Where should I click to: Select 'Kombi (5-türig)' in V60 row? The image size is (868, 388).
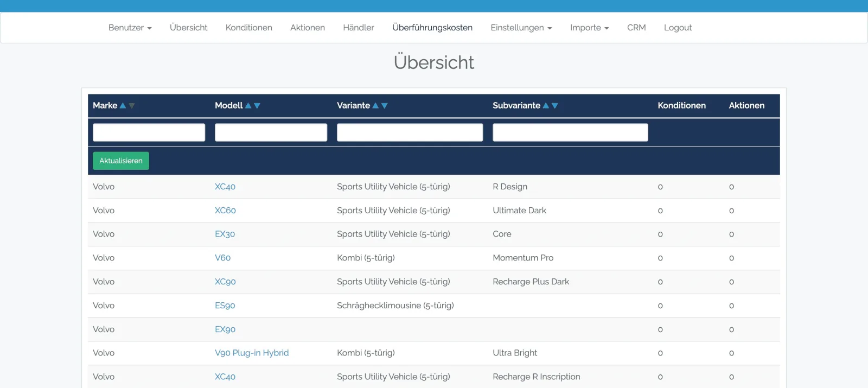pyautogui.click(x=366, y=258)
